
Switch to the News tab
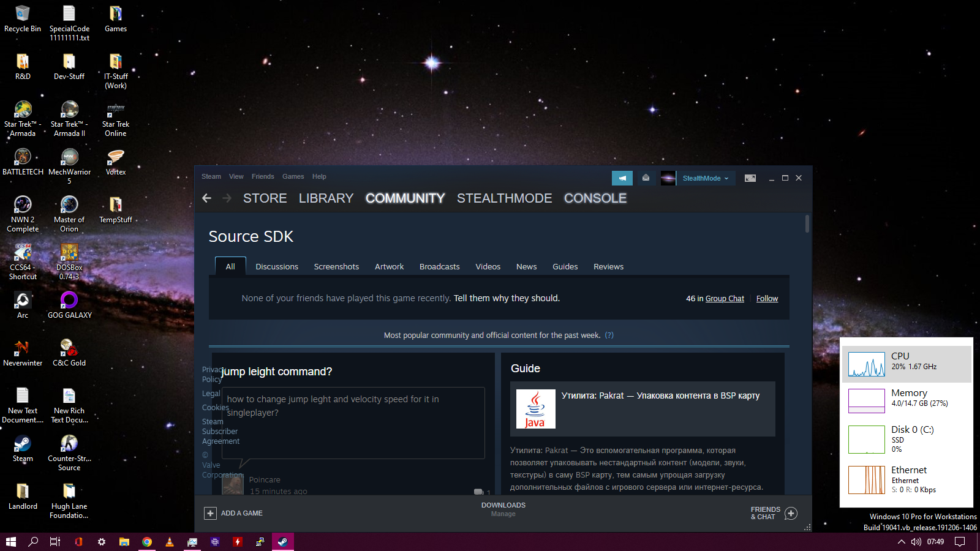(x=526, y=266)
